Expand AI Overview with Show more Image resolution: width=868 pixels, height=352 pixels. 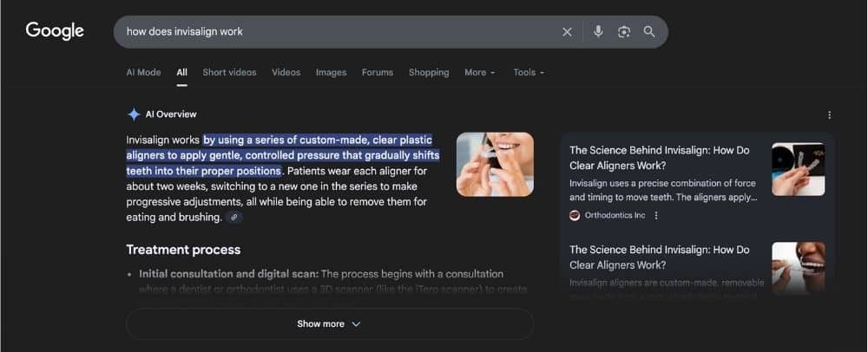coord(329,323)
